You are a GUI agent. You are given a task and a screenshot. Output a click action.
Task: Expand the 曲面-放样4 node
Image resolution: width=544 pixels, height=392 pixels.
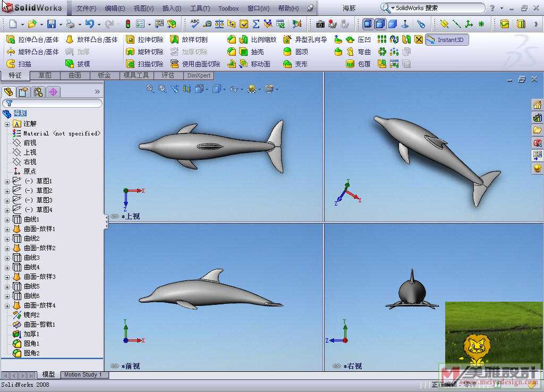[7, 305]
